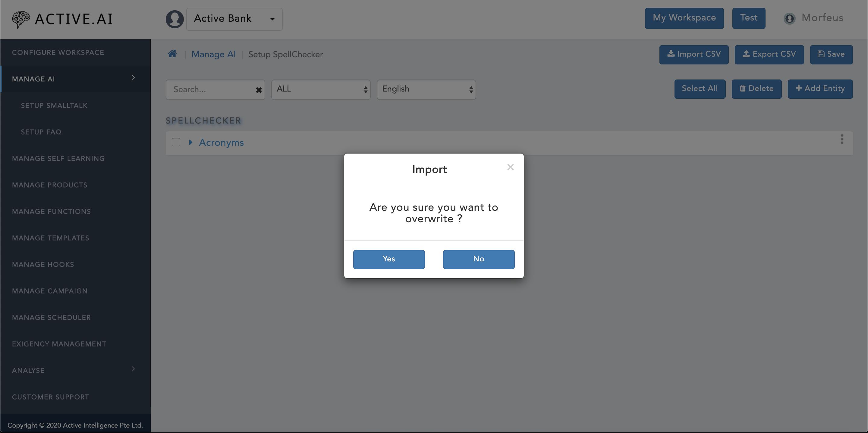The image size is (868, 433).
Task: Click the Delete button
Action: coord(756,89)
